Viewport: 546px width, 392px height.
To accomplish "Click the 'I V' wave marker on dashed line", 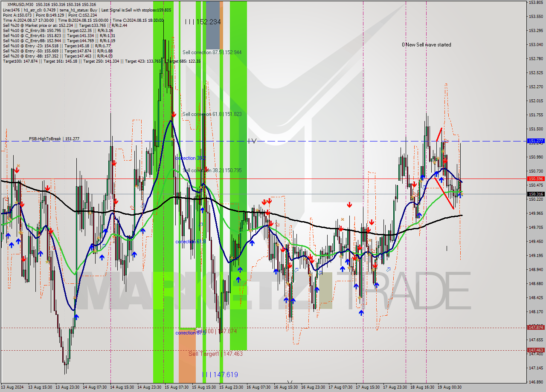I will tap(252, 141).
